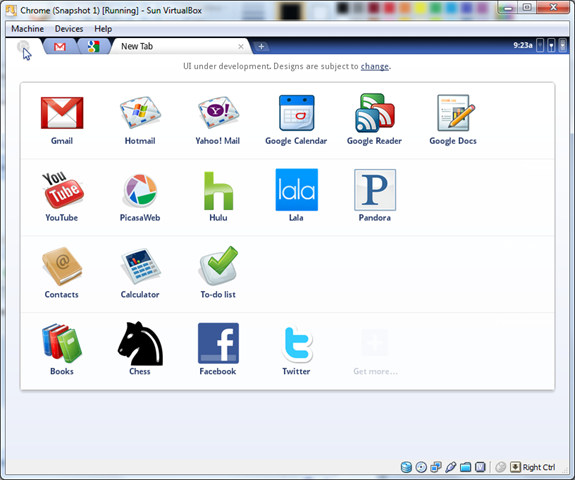Click the Pandora text label
Viewport: 575px width, 480px height.
(375, 217)
